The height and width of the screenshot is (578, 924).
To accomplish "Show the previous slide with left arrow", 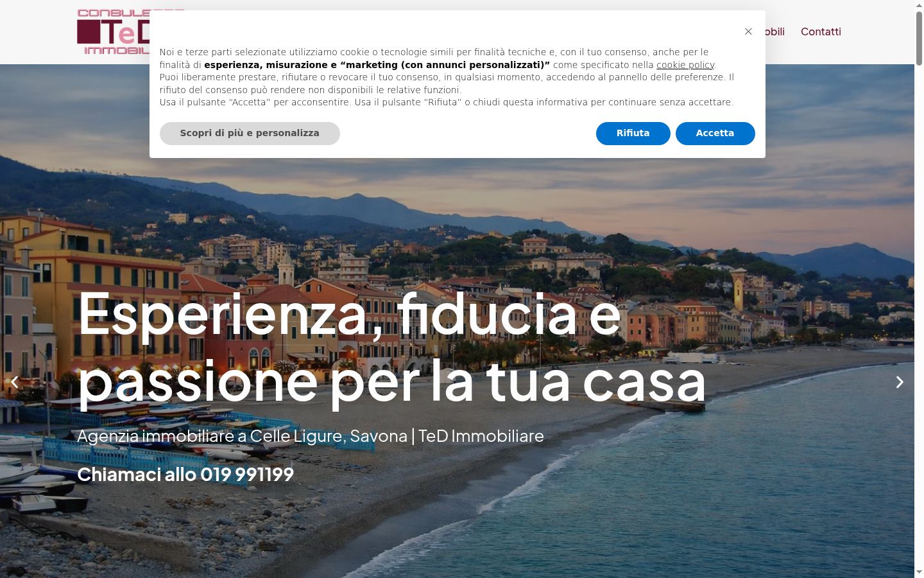I will pos(15,382).
